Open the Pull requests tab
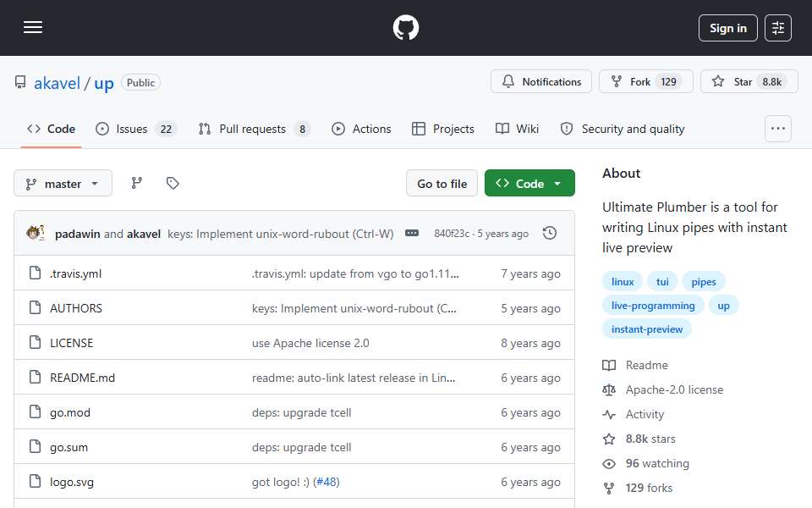The image size is (812, 508). (255, 129)
